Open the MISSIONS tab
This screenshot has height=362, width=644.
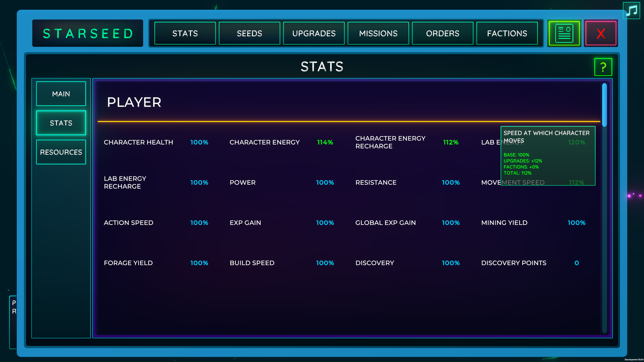(378, 33)
